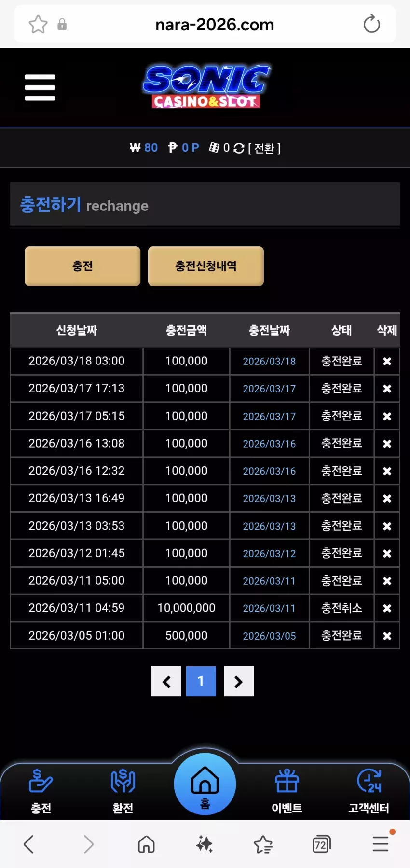
Task: Go to next page of results
Action: click(239, 681)
